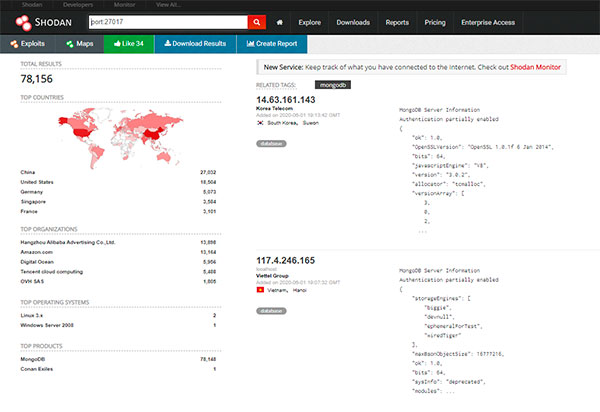Image resolution: width=600 pixels, height=412 pixels.
Task: Filter by Hangzhou Alibaba Advertising organization
Action: pyautogui.click(x=68, y=242)
